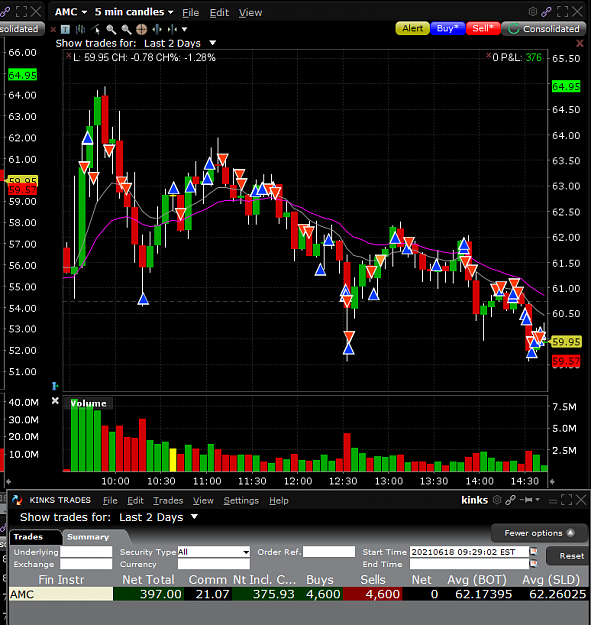Click the blue flag icon beside chart
Screen dimensions: 591x625
(x=55, y=386)
